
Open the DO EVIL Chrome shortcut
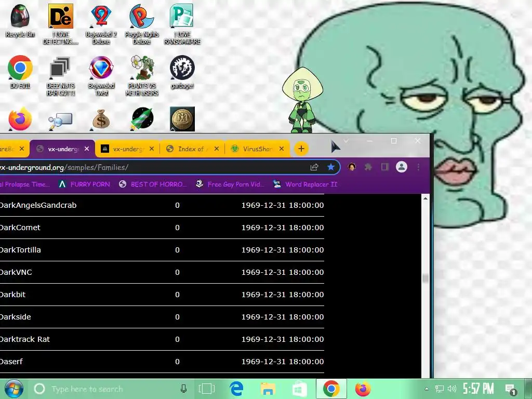(20, 72)
